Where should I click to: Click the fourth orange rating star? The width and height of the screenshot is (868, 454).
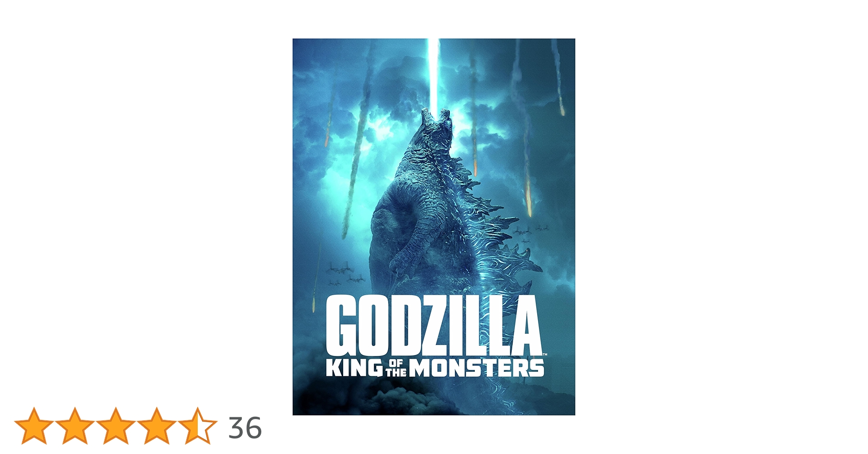point(157,425)
